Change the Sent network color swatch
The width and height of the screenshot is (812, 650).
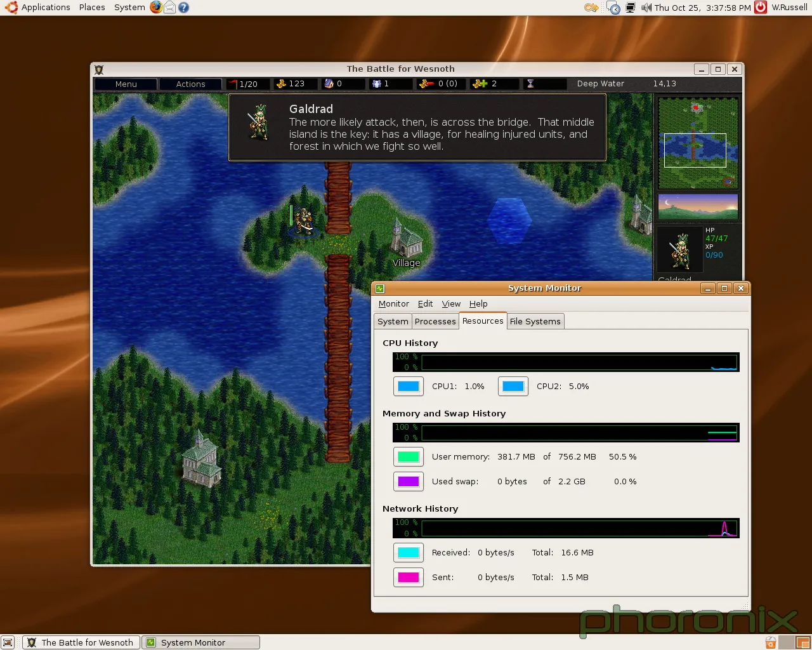pyautogui.click(x=409, y=577)
